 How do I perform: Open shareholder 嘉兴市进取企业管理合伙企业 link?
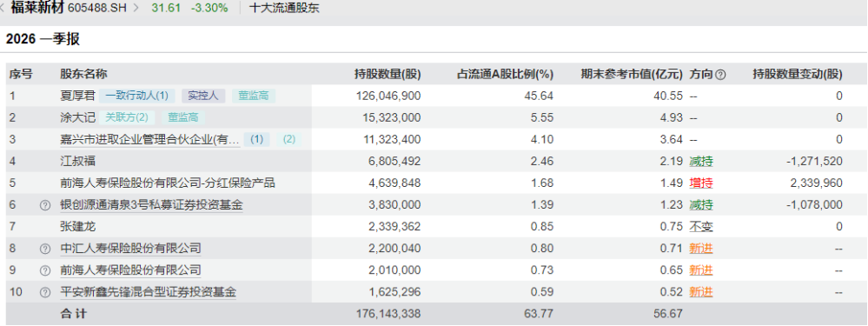(150, 139)
